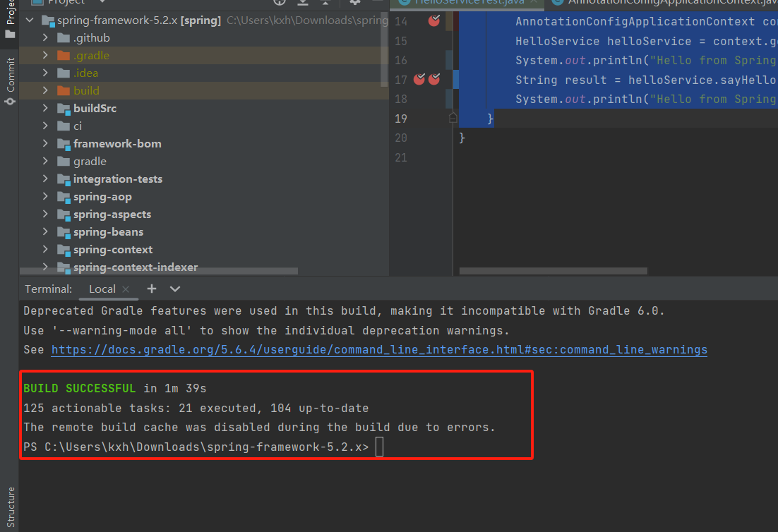
Task: Click line number 20 in the gutter
Action: pos(401,138)
